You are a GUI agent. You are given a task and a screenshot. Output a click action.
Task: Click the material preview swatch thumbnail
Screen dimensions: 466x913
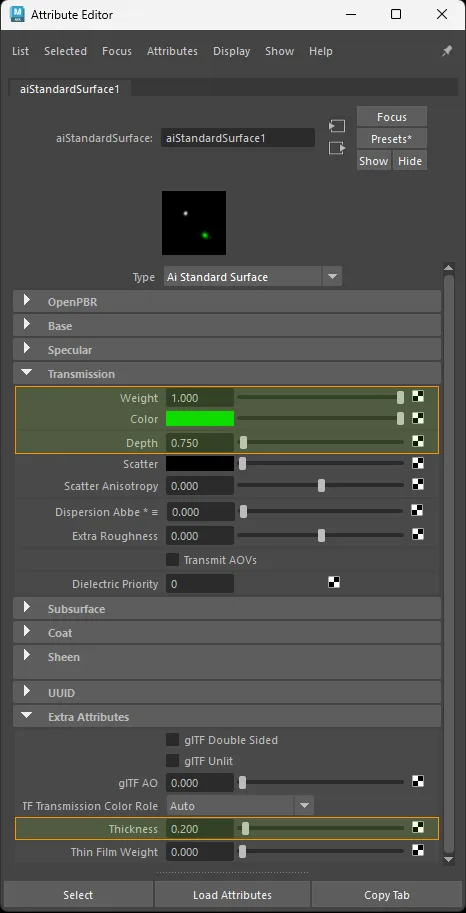194,222
